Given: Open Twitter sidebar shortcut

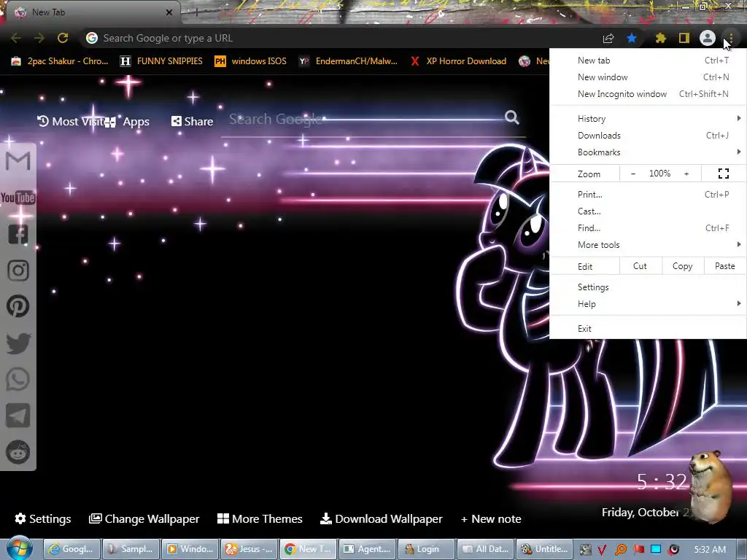Looking at the screenshot, I should (x=18, y=343).
